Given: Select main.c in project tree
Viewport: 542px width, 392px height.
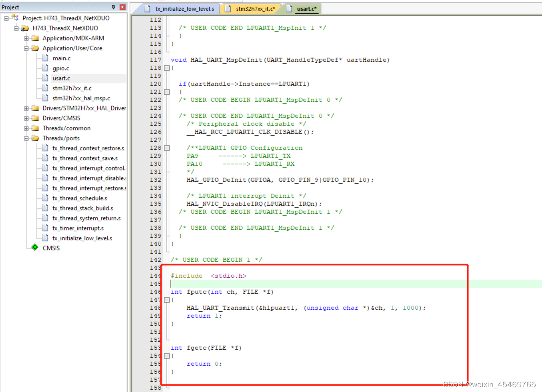Looking at the screenshot, I should [x=62, y=58].
